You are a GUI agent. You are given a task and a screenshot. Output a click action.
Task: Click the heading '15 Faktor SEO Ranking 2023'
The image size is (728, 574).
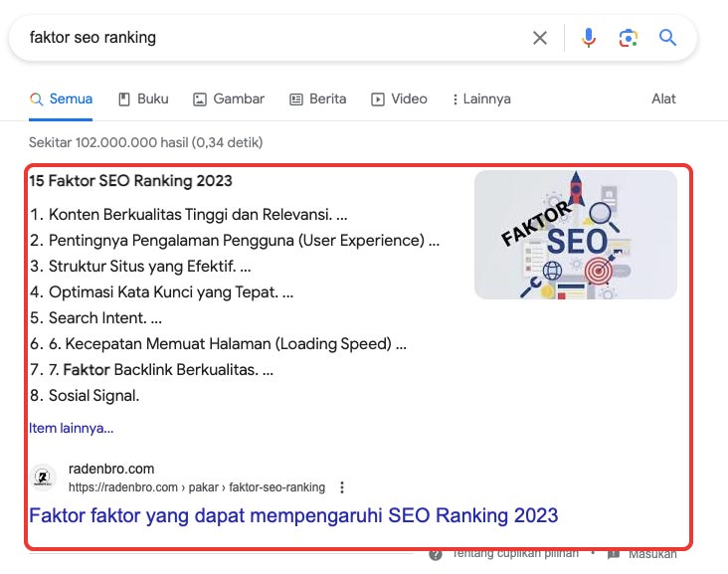[x=130, y=181]
